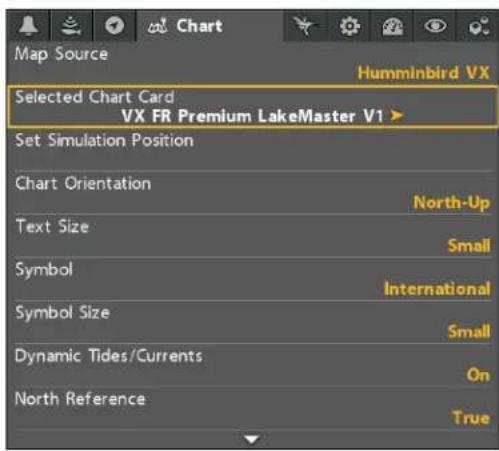499x451 pixels.
Task: Select the Symbol setting row
Action: pos(252,279)
